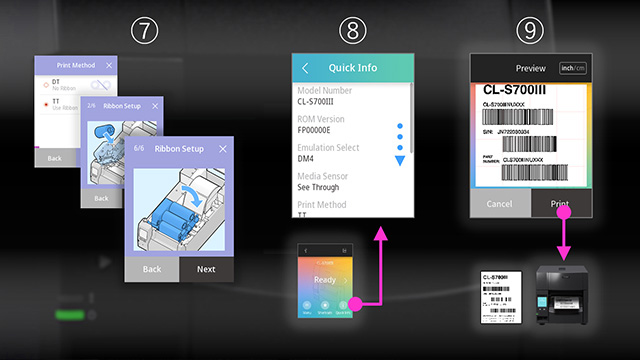Click Next in Ribbon Setup 6/6
The height and width of the screenshot is (360, 640).
pyautogui.click(x=207, y=269)
